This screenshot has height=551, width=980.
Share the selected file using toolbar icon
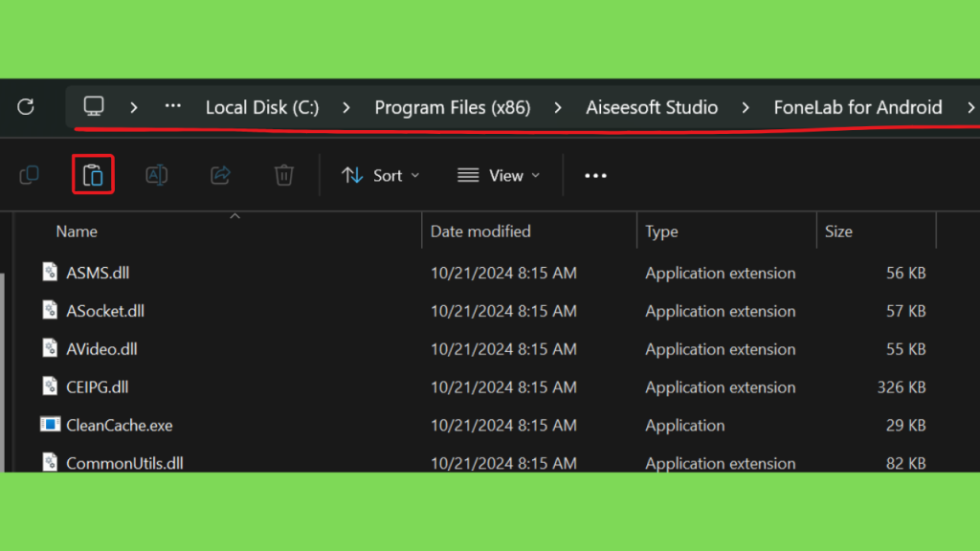coord(220,175)
